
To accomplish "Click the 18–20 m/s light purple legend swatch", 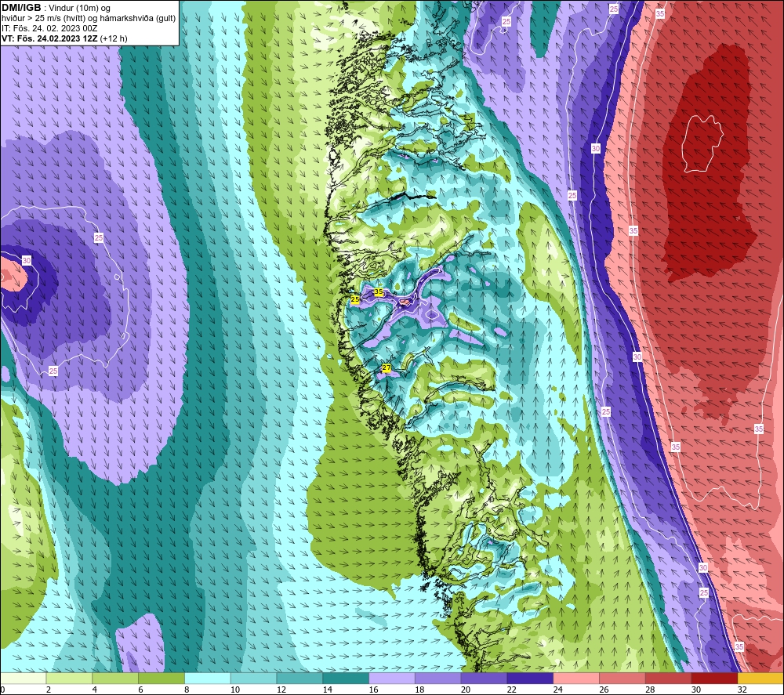I will pyautogui.click(x=438, y=678).
